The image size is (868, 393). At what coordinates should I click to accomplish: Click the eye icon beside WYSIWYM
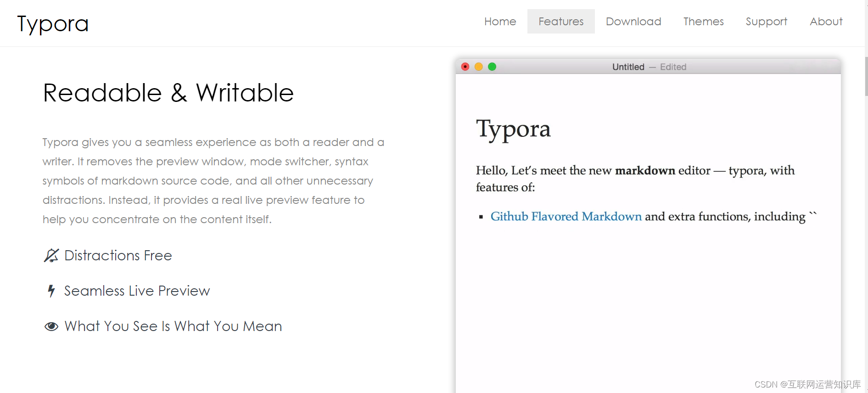tap(51, 326)
